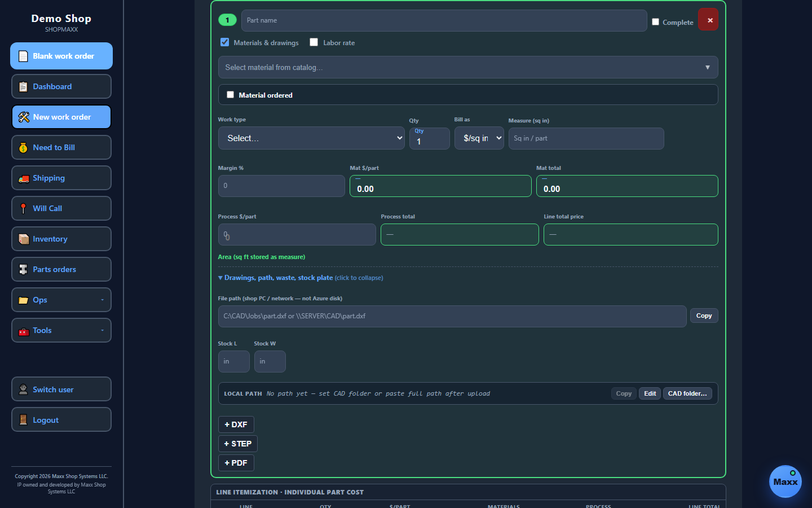Click 'Area (sq ft stored as measure)' text
Image resolution: width=812 pixels, height=508 pixels.
(262, 257)
